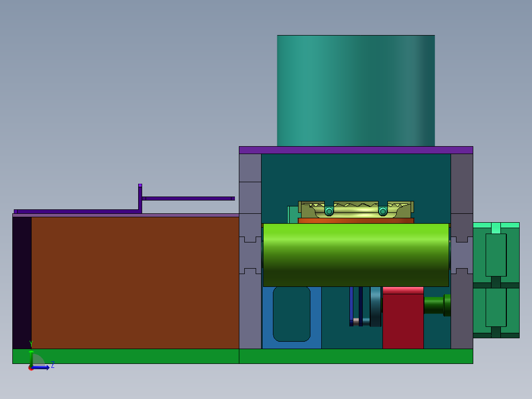Select the blue bracket panel with rounded cutout

(x=292, y=318)
